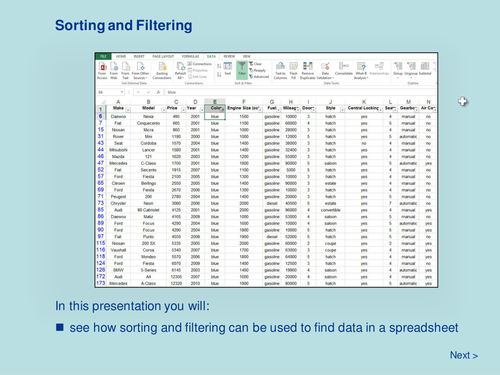500x375 pixels.
Task: Click the Remove Duplicates icon
Action: pyautogui.click(x=308, y=71)
